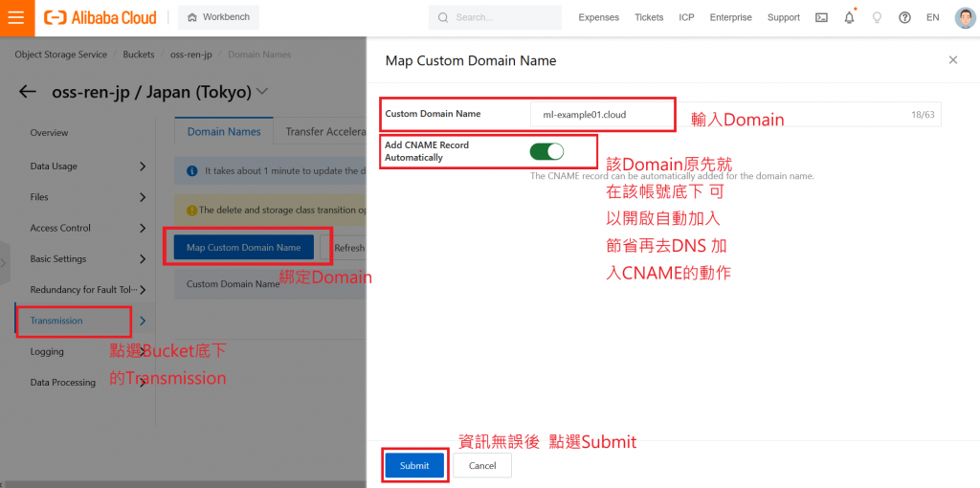
Task: Expand the collapsed left edge handle
Action: click(x=5, y=262)
